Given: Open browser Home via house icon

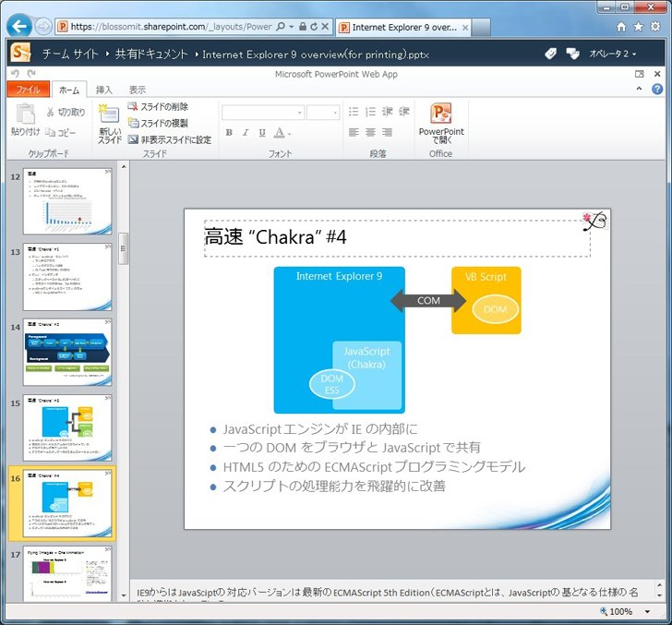Looking at the screenshot, I should pyautogui.click(x=621, y=27).
